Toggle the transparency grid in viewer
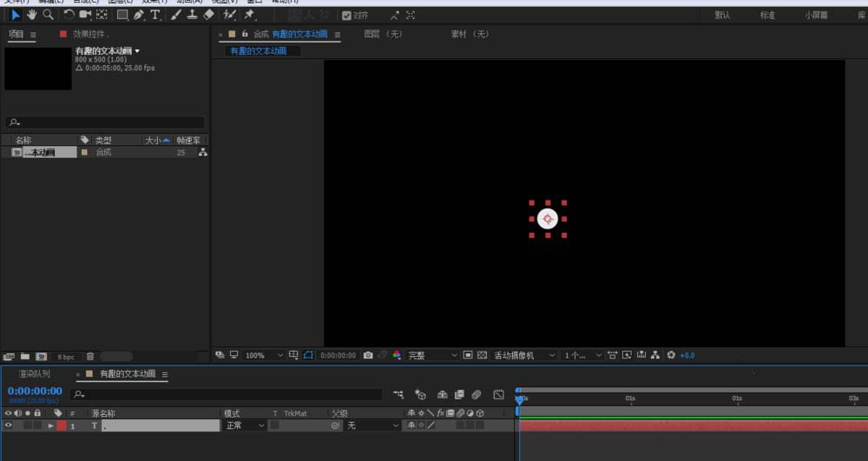868x461 pixels. point(483,355)
